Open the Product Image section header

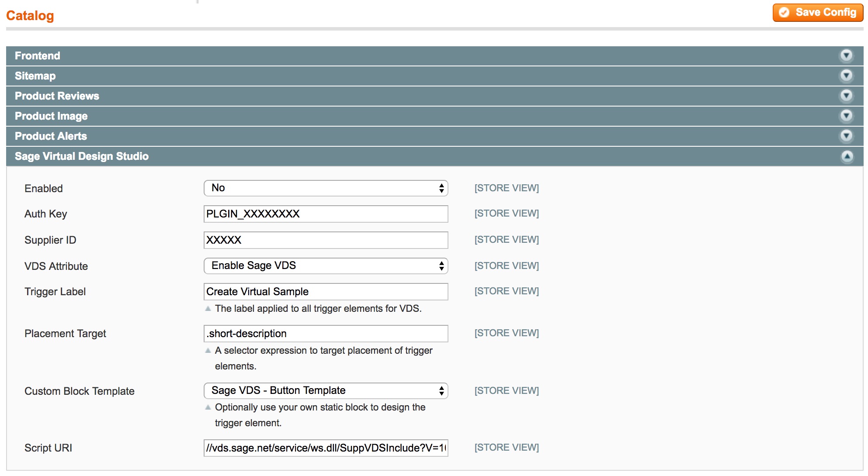tap(434, 116)
